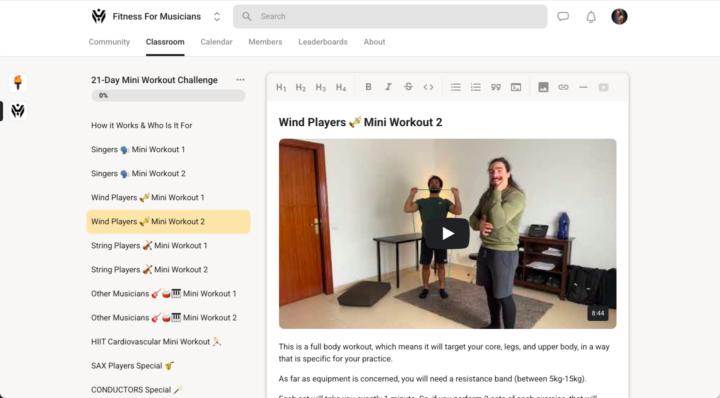Switch to the Community tab
The image size is (720, 398).
pos(109,42)
